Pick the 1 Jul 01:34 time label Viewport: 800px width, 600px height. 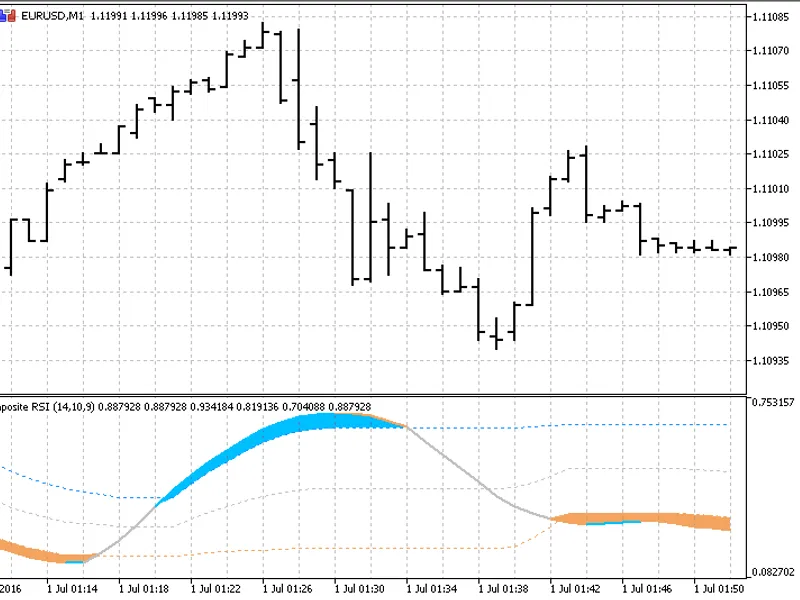[432, 589]
